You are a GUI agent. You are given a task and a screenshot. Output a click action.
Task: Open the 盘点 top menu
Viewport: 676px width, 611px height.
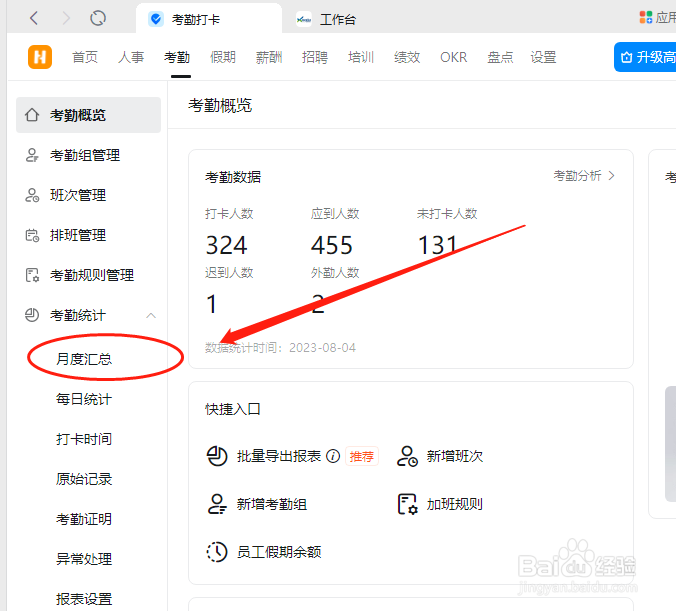[x=500, y=57]
